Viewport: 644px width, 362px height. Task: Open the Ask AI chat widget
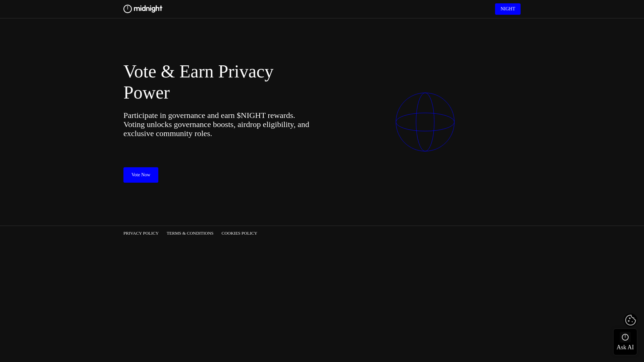[x=625, y=342]
